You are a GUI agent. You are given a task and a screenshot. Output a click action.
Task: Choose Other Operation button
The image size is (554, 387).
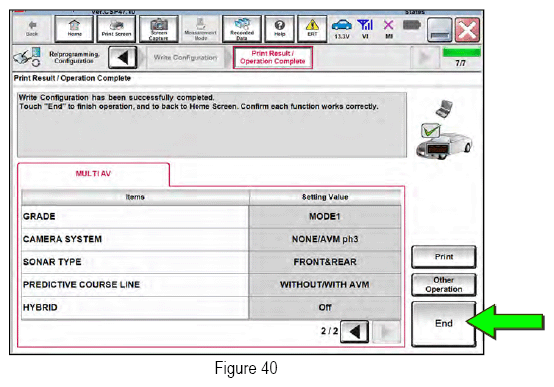444,285
